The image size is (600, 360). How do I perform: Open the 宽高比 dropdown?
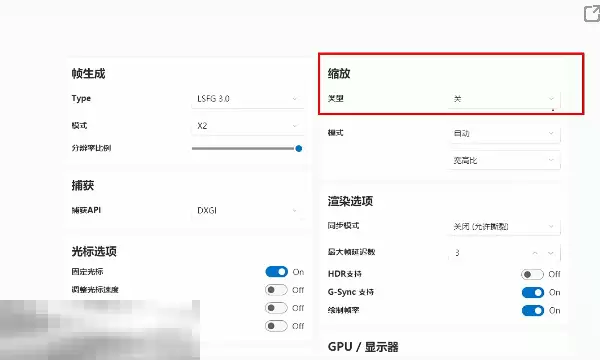[x=504, y=160]
